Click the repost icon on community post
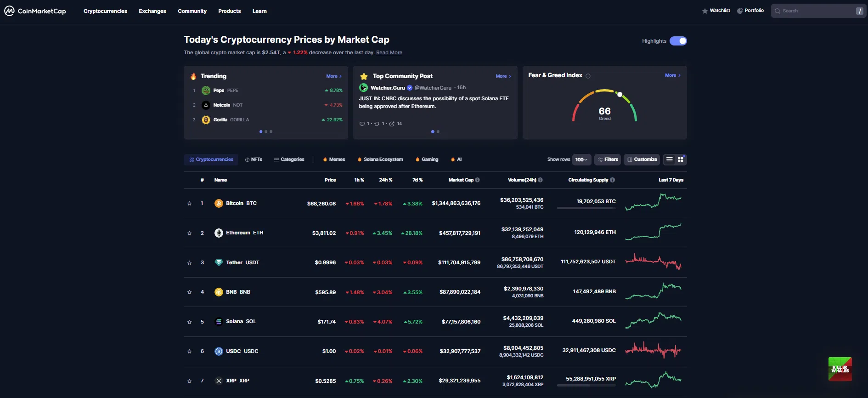 [377, 124]
